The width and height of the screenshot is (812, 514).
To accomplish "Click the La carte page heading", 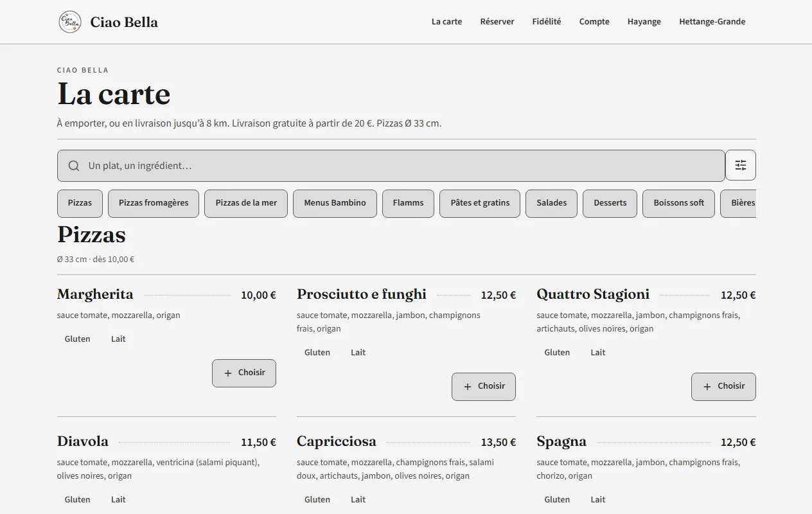I will click(114, 94).
